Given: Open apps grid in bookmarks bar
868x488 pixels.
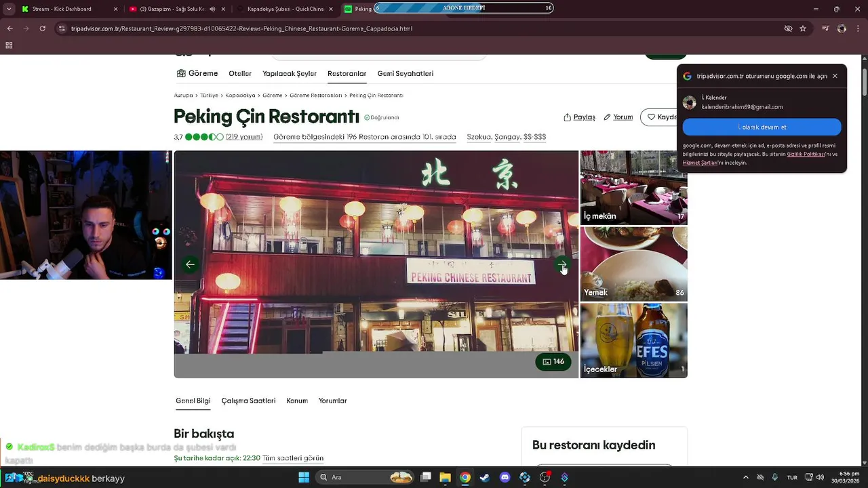Looking at the screenshot, I should pos(9,45).
